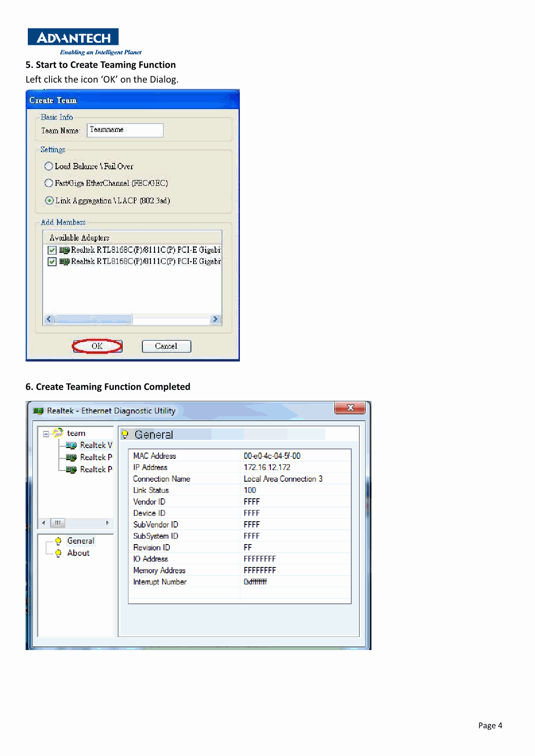
Task: Click the SubSystem ID row label
Action: [156, 536]
